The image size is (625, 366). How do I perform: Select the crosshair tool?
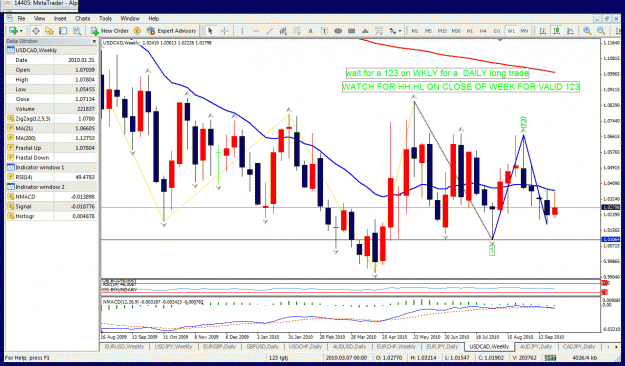(x=224, y=31)
